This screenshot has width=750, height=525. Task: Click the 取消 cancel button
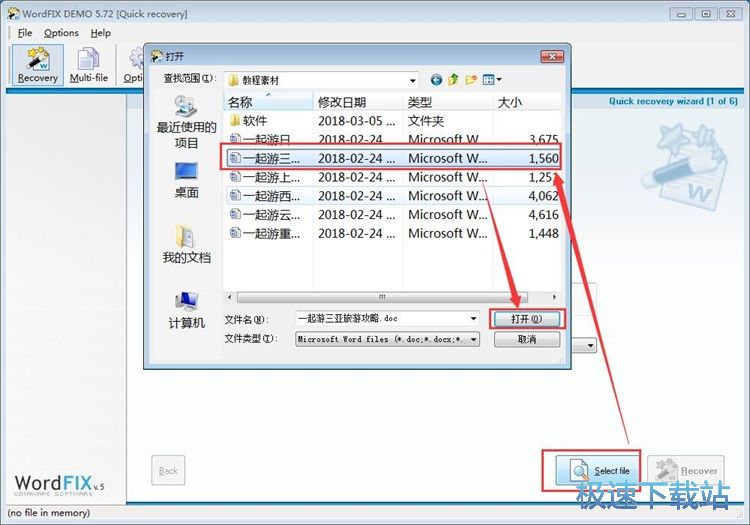tap(527, 339)
